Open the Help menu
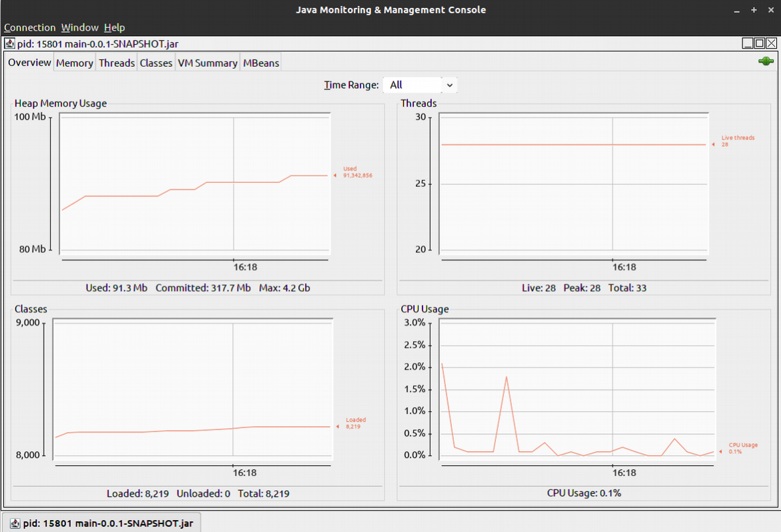 114,27
